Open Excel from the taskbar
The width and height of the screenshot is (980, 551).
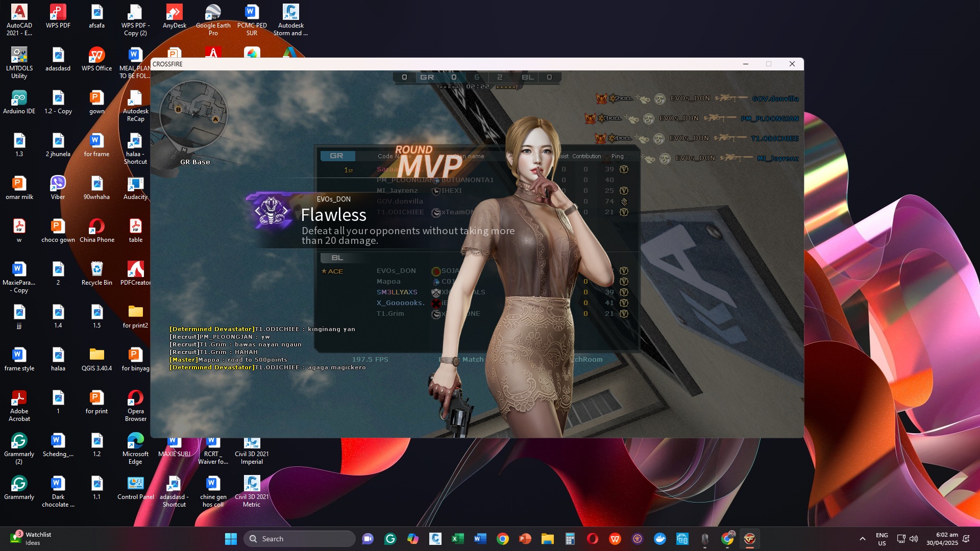click(x=457, y=539)
